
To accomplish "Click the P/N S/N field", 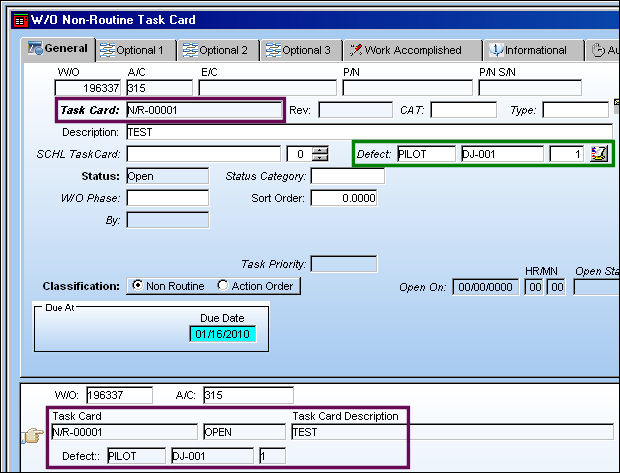I will (530, 88).
